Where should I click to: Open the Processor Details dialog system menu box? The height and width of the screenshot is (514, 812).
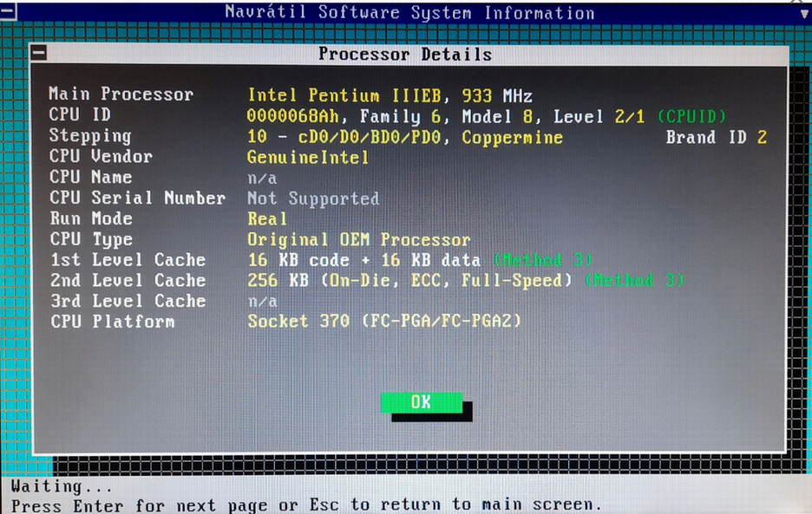click(39, 52)
